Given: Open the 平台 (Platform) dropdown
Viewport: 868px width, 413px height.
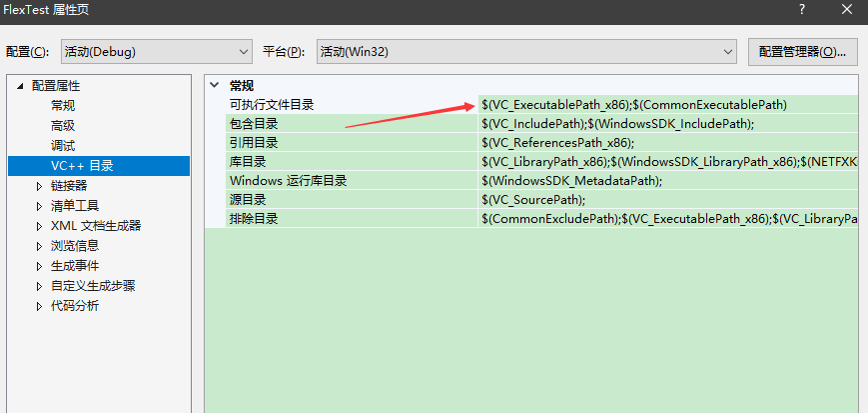Looking at the screenshot, I should pyautogui.click(x=525, y=52).
